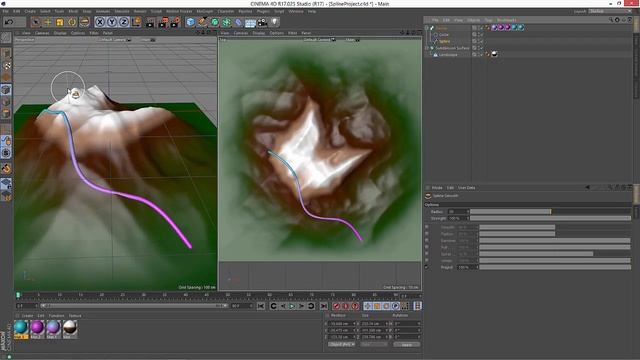This screenshot has width=640, height=360.
Task: Add a Cube primitive from toolbar
Action: tap(190, 22)
